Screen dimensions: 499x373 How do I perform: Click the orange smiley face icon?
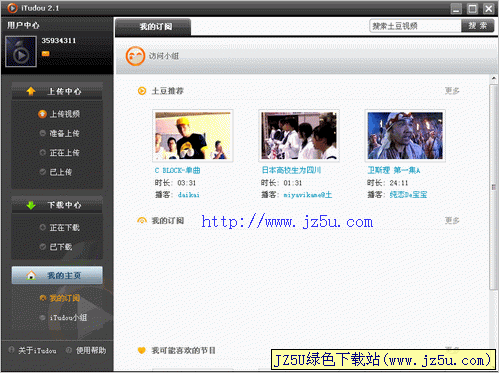[x=135, y=56]
